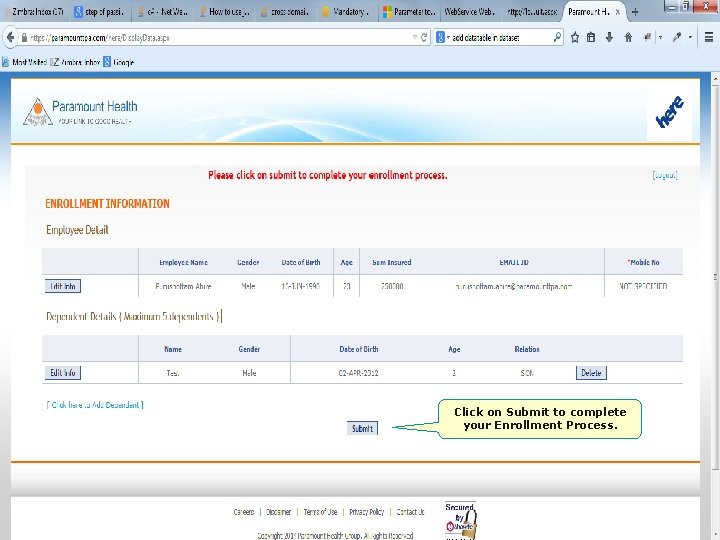Click the Sum Insured column header
Viewport: 720px width, 540px height.
coord(392,262)
